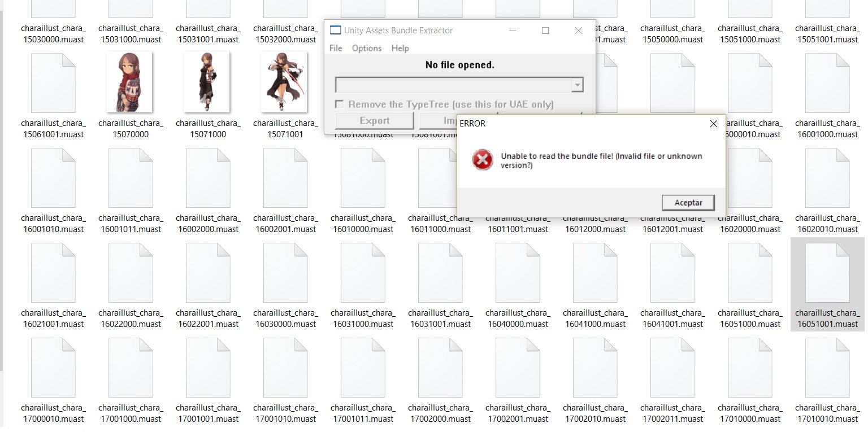Open the chara_15071000 character thumbnail
The height and width of the screenshot is (432, 868).
coord(207,82)
